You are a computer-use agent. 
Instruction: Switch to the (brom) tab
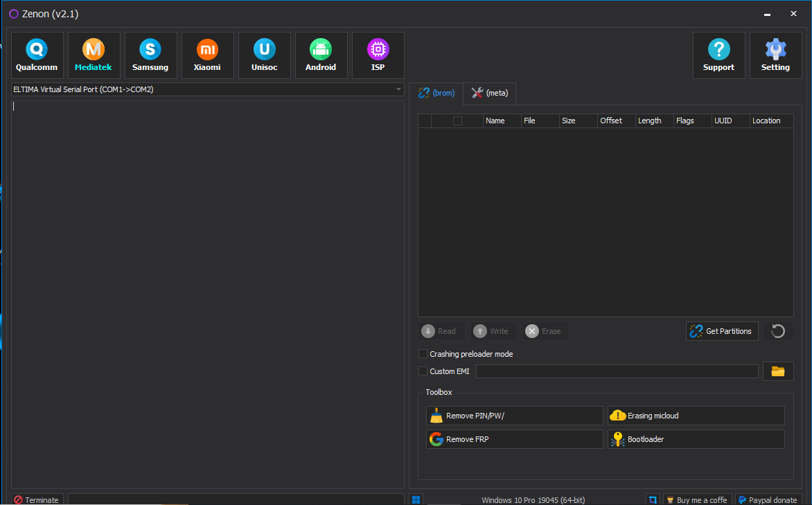436,94
